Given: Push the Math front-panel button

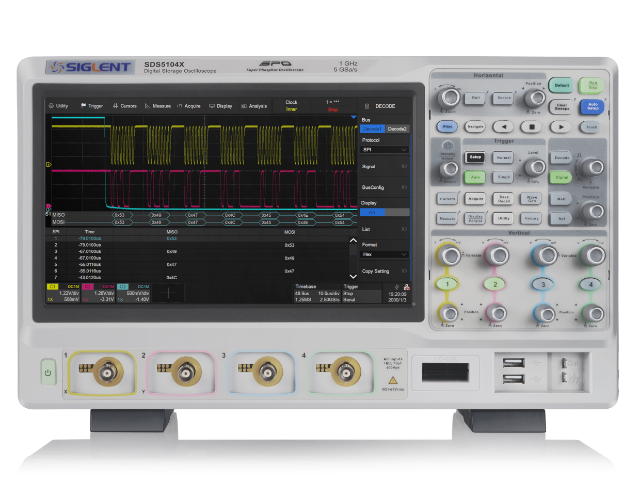Looking at the screenshot, I should coord(561,199).
